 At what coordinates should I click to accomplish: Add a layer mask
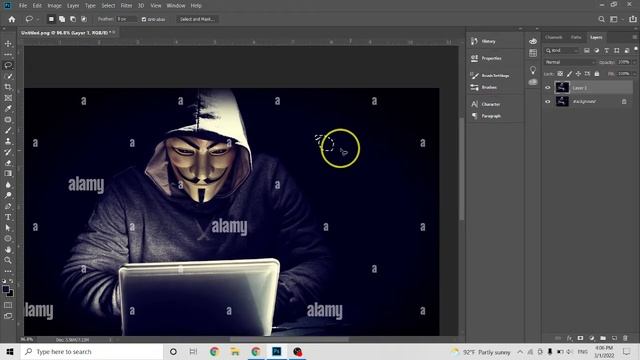[580, 338]
